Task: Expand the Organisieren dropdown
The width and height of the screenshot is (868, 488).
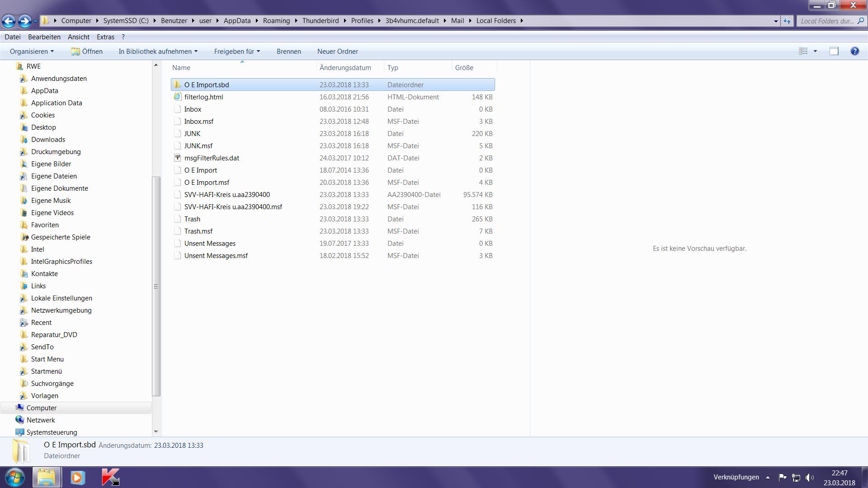Action: [32, 51]
